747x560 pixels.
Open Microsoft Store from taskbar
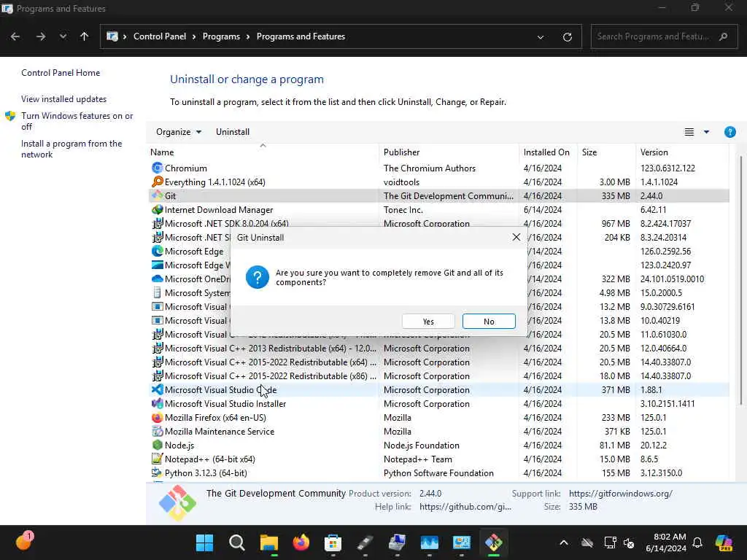click(x=333, y=542)
